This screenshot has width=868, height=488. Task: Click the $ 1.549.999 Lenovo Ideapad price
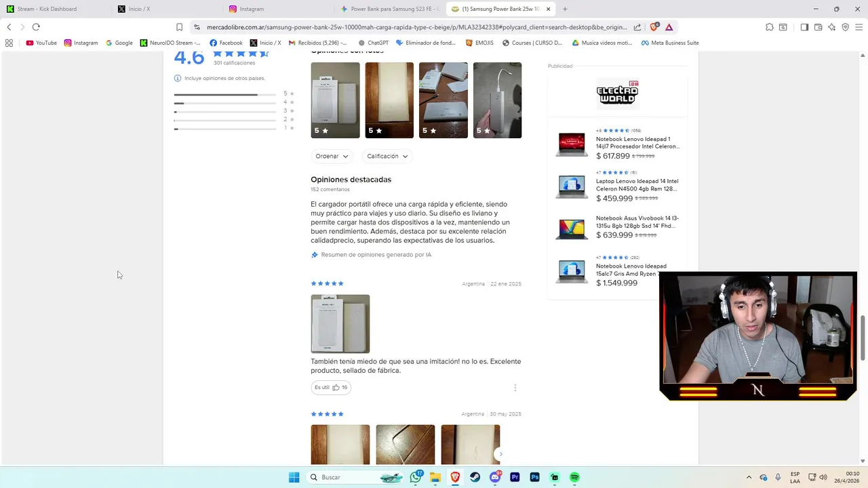616,283
